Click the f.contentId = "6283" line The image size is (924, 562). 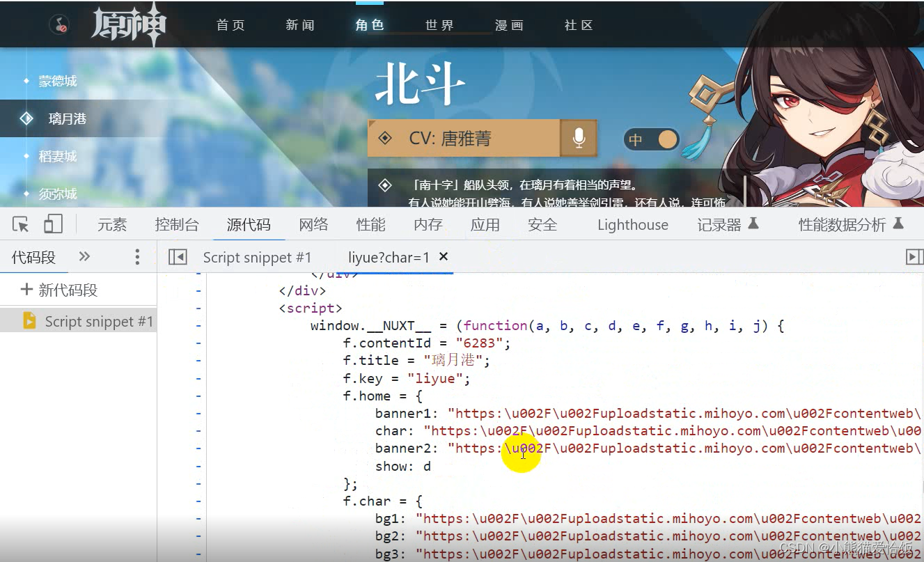coord(427,343)
